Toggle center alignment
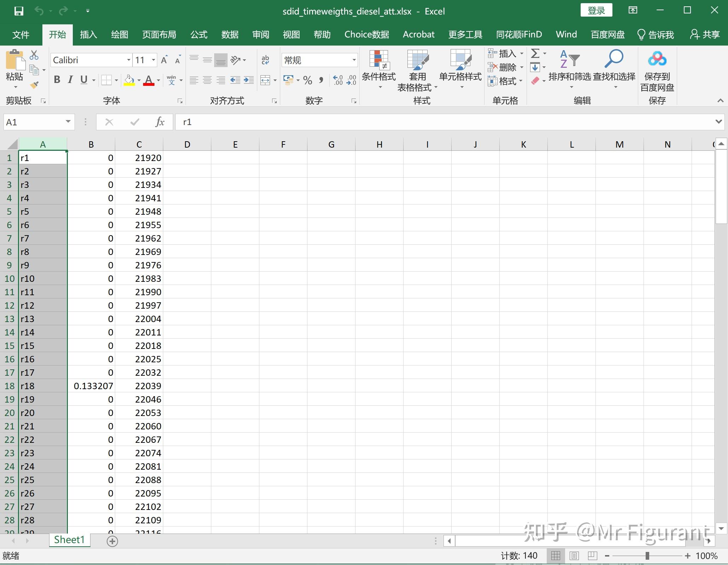728x565 pixels. pos(207,80)
